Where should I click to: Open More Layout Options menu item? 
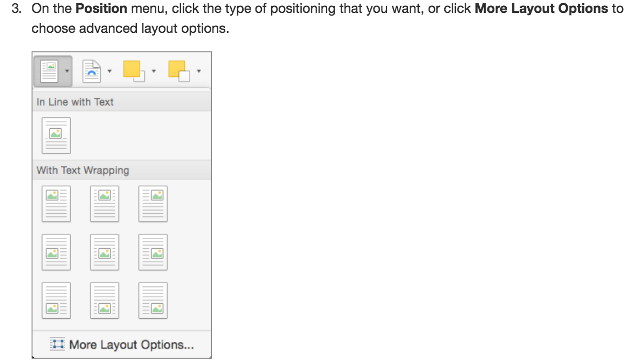[122, 345]
